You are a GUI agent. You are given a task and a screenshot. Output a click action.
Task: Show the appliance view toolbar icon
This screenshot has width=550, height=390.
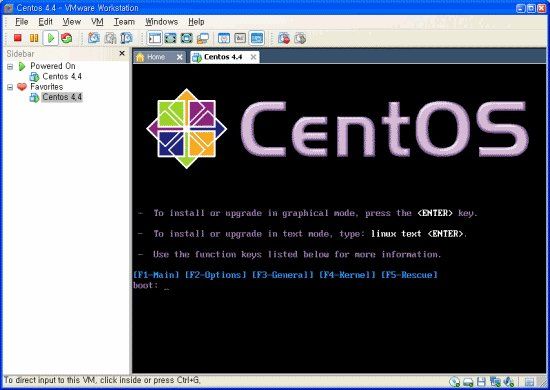(240, 38)
